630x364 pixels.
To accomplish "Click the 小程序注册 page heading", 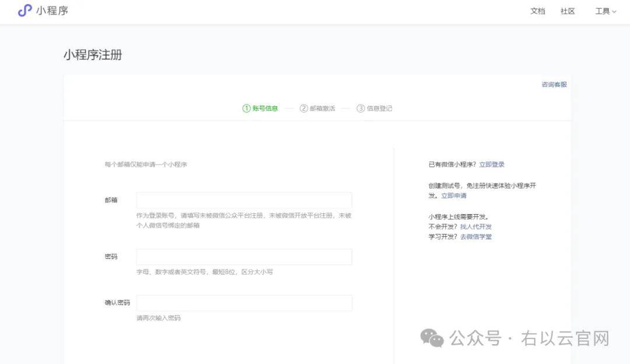I will tap(93, 55).
